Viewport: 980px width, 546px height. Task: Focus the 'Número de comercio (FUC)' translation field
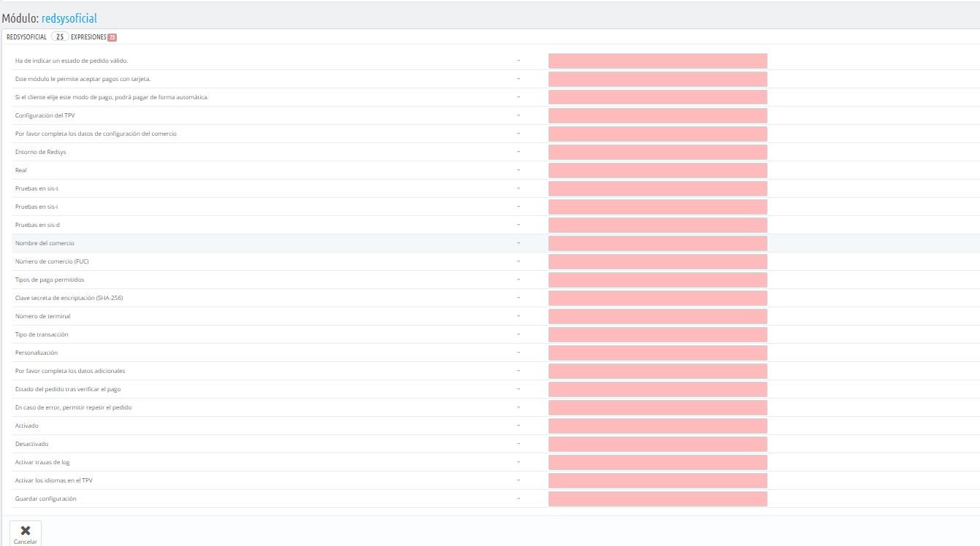click(657, 261)
